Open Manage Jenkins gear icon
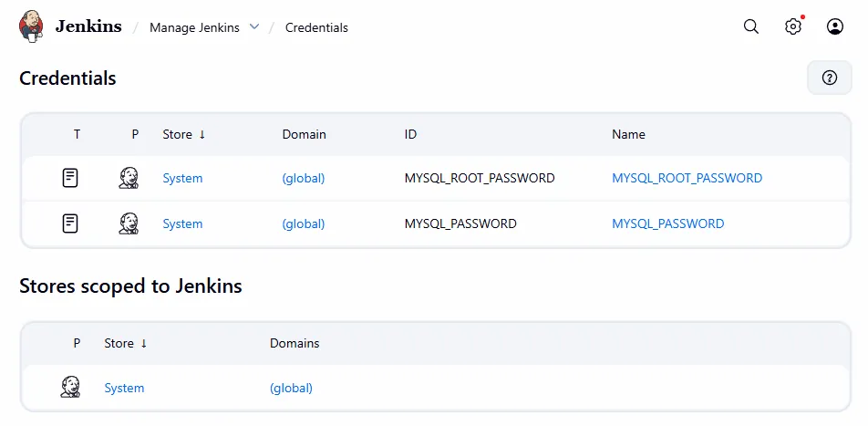The height and width of the screenshot is (426, 868). click(792, 27)
